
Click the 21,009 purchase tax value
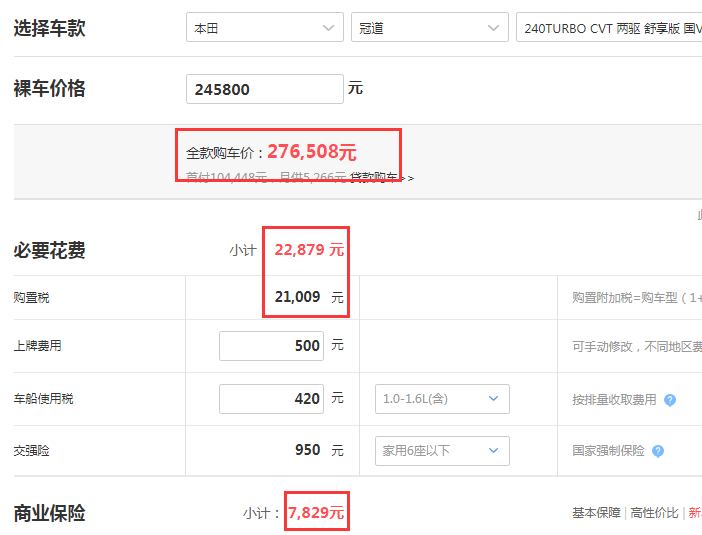297,297
